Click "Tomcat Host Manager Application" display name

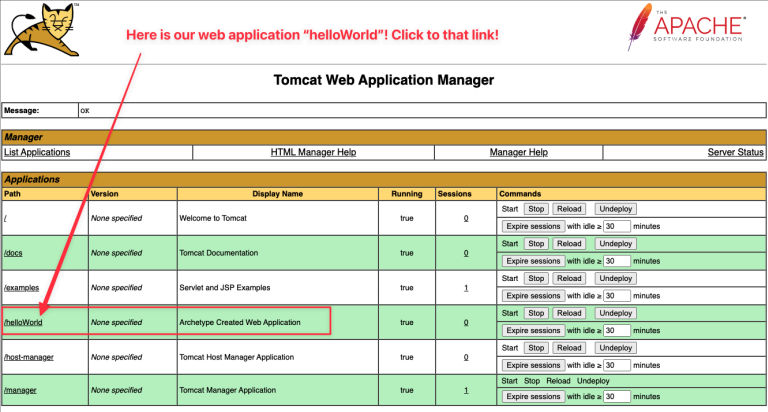coord(237,357)
